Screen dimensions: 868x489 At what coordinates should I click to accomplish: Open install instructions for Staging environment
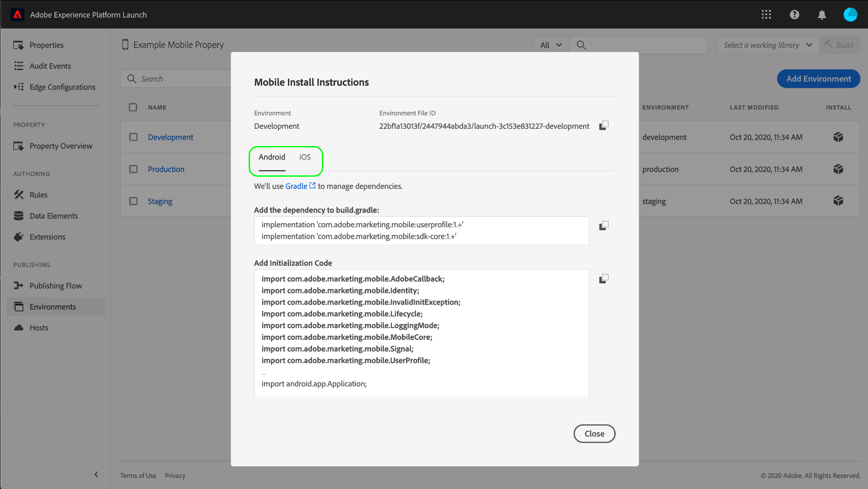838,201
